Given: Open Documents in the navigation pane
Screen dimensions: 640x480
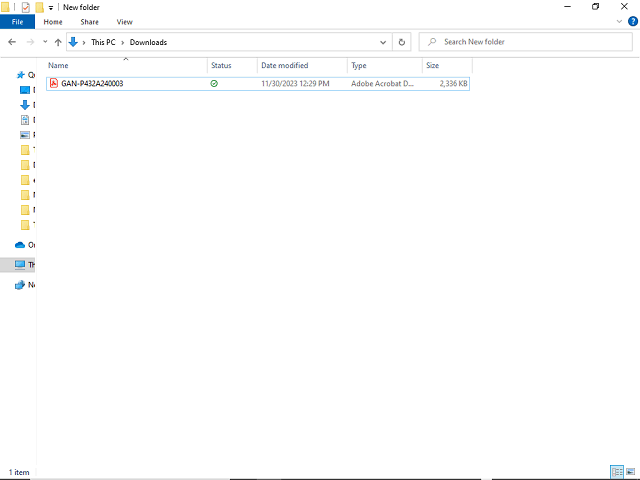Looking at the screenshot, I should [x=27, y=120].
